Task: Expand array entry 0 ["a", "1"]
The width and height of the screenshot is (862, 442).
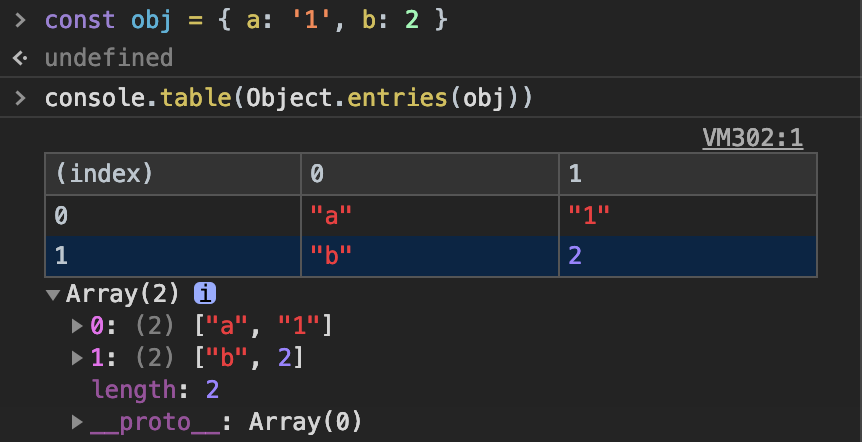Action: pos(77,326)
